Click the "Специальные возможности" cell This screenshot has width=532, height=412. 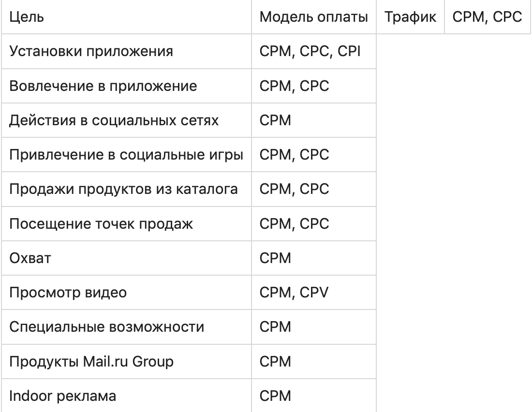click(x=106, y=327)
